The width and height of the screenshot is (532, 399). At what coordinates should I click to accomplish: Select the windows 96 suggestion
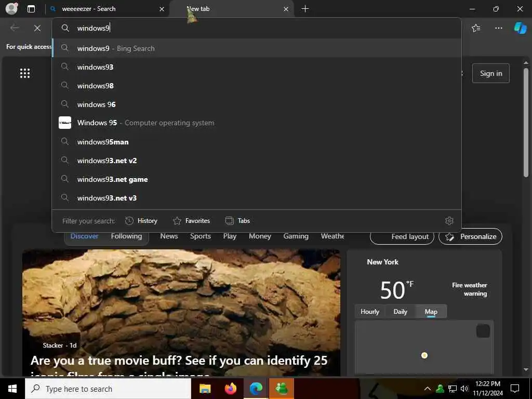tap(257, 104)
